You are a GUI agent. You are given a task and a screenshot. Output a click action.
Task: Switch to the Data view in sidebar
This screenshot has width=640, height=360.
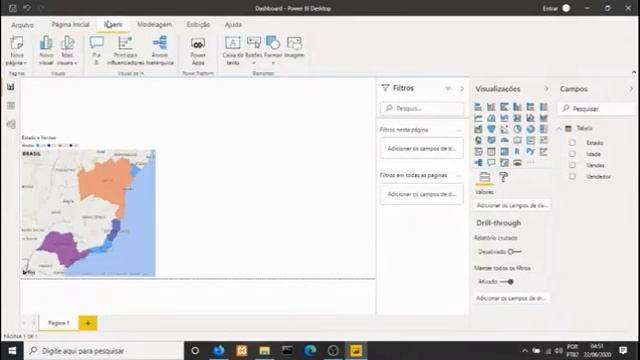(x=11, y=106)
